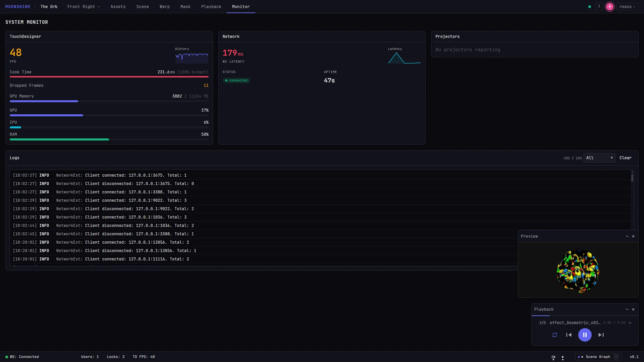Click the v0.1 version label

(x=634, y=357)
